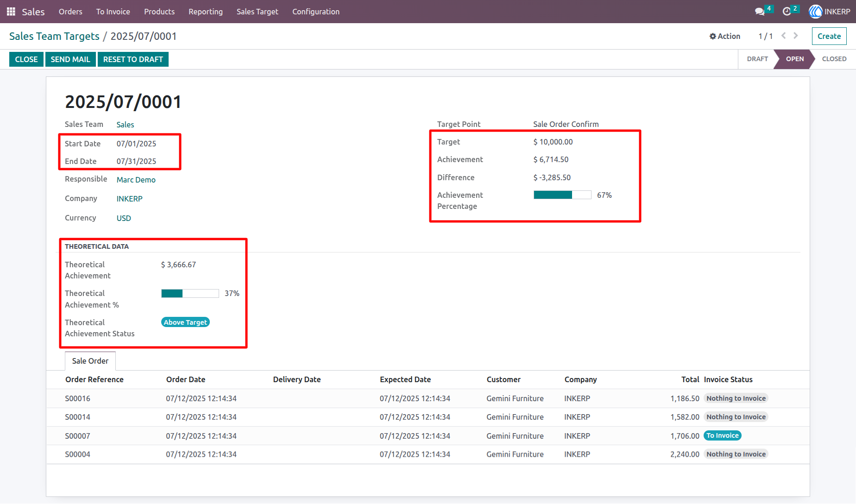
Task: Select the CLOSED status stage
Action: [834, 59]
